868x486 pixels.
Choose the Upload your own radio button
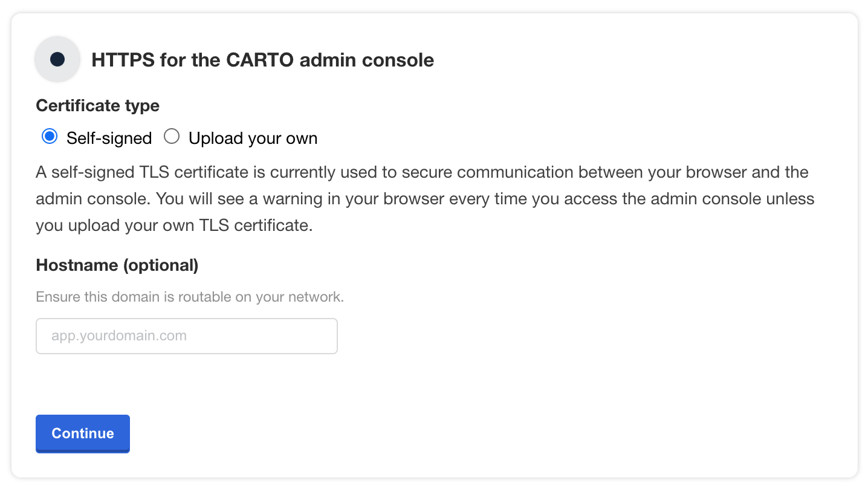coord(172,137)
